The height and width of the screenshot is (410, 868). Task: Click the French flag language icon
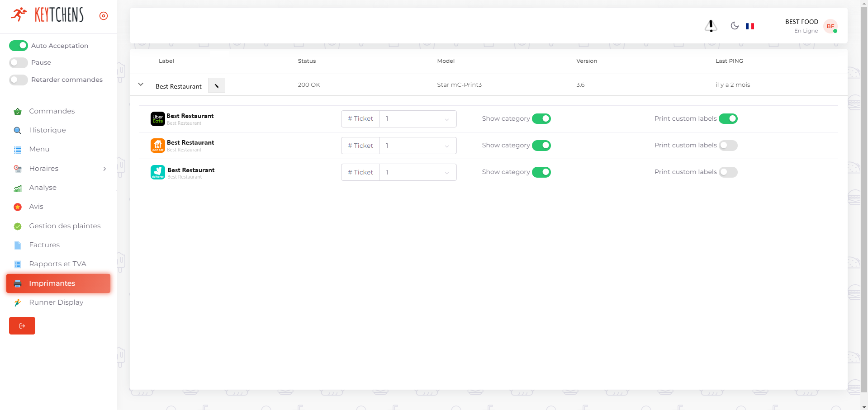749,26
